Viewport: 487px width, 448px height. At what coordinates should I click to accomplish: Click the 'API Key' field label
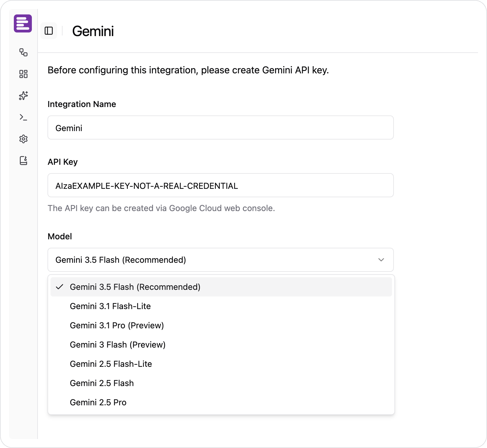pos(63,162)
